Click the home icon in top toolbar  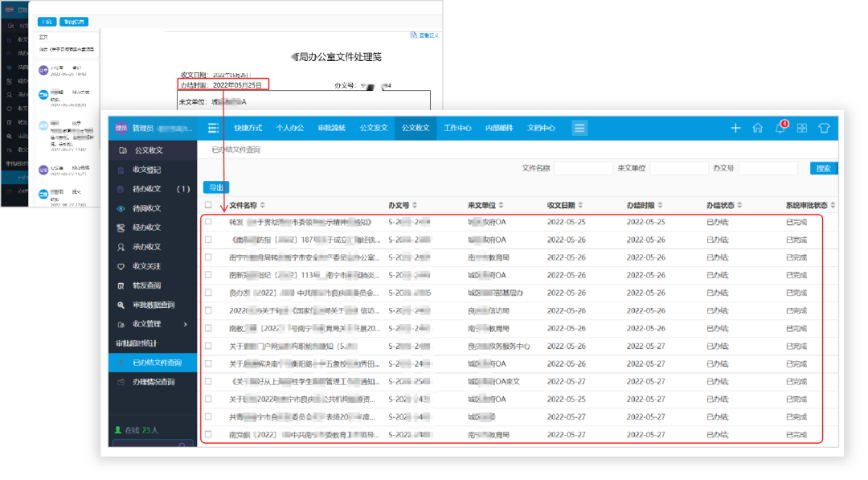(x=757, y=127)
